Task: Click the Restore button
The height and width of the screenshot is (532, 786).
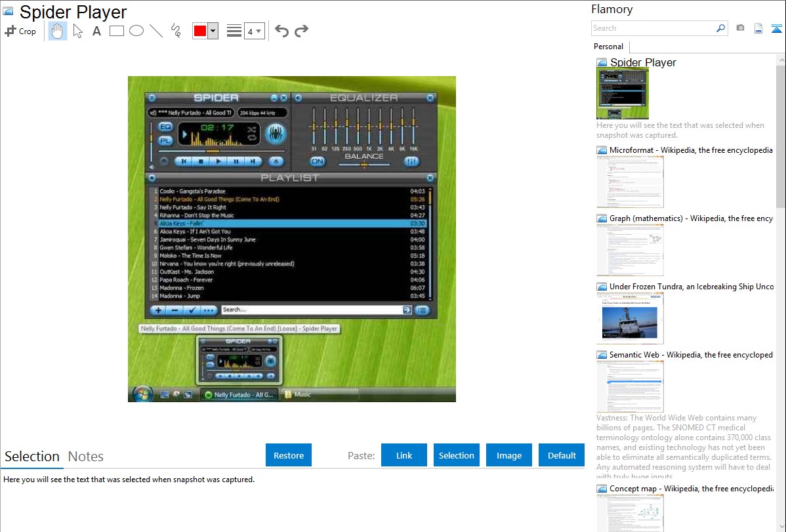Action: click(x=289, y=455)
